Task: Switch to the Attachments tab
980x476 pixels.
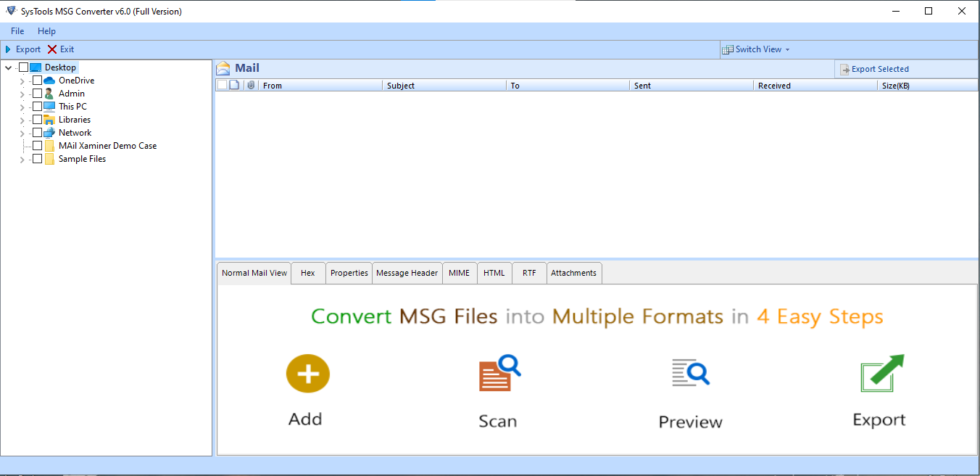Action: tap(574, 273)
